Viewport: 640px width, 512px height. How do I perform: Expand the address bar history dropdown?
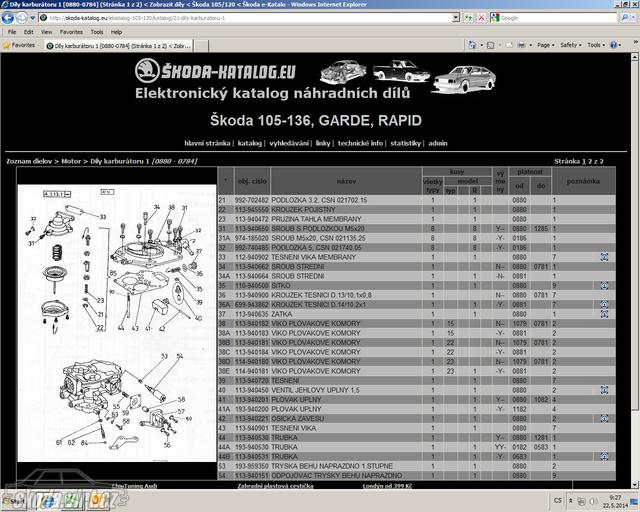coord(456,18)
